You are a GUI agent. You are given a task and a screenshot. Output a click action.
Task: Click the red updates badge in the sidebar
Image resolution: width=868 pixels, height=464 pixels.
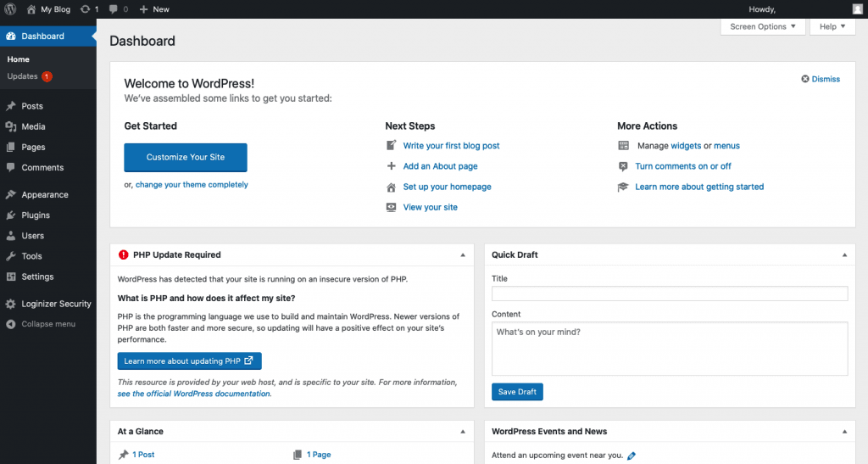click(x=47, y=76)
